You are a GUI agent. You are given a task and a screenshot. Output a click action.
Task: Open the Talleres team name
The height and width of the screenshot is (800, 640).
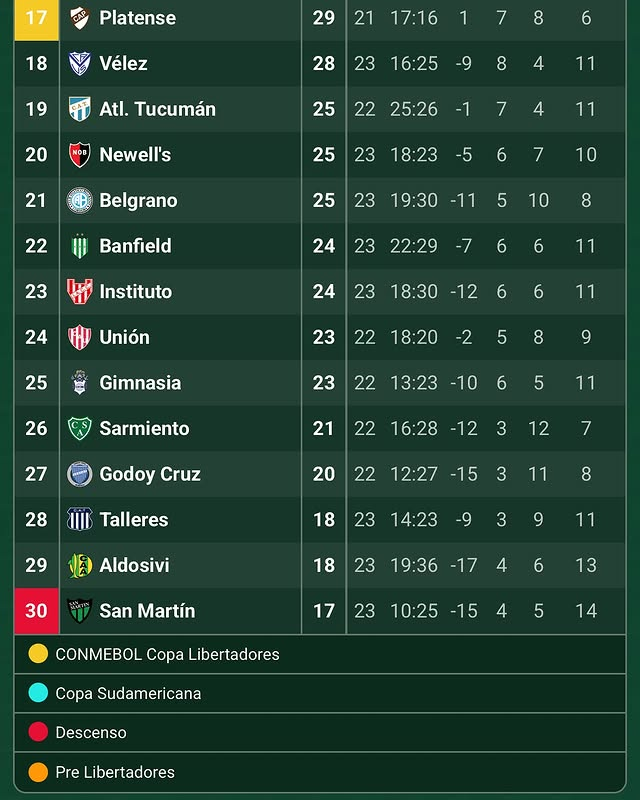point(134,519)
